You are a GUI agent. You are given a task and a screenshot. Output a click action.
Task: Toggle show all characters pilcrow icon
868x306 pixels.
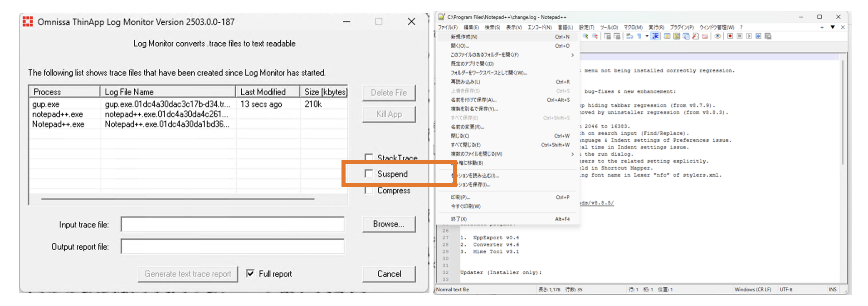(639, 36)
